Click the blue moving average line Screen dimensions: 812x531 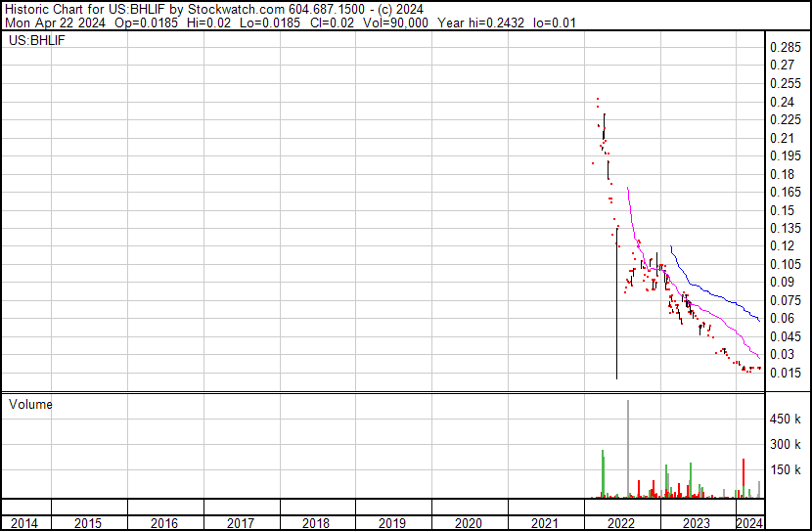pyautogui.click(x=714, y=295)
